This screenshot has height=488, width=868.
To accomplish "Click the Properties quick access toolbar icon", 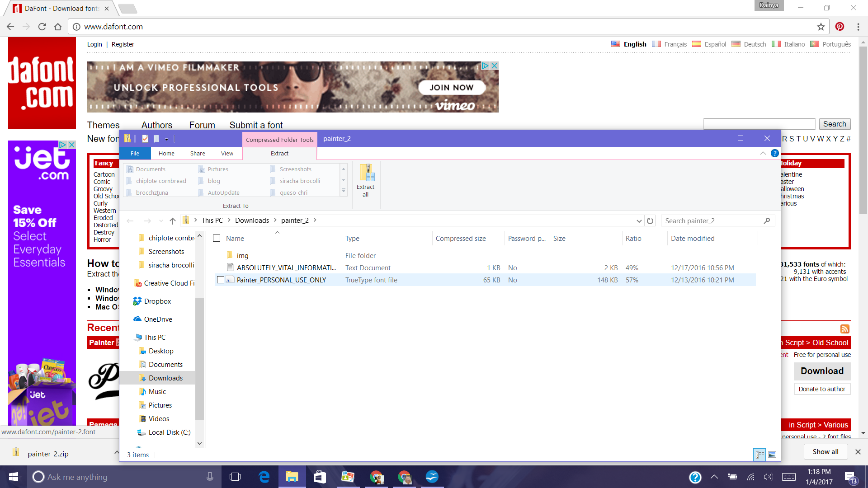I will pos(145,139).
